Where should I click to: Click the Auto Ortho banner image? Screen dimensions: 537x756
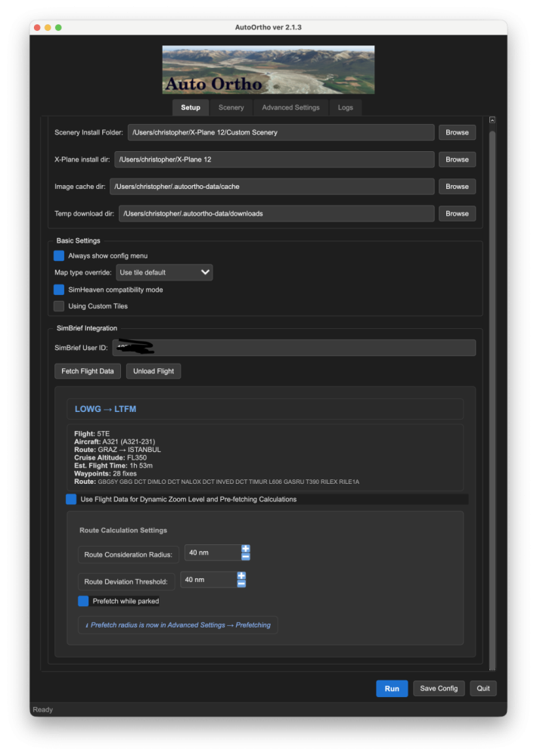(x=268, y=70)
